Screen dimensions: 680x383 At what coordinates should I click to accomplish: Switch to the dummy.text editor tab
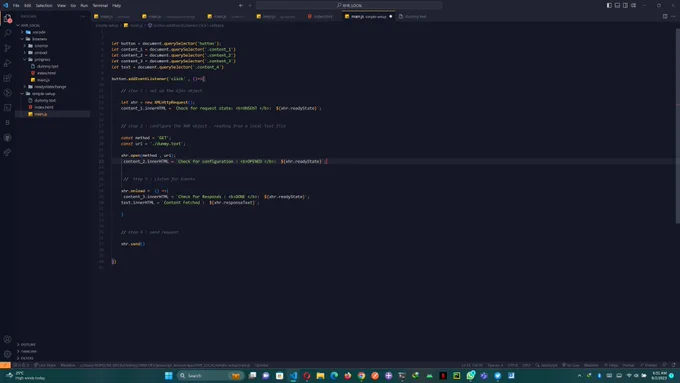[x=413, y=16]
